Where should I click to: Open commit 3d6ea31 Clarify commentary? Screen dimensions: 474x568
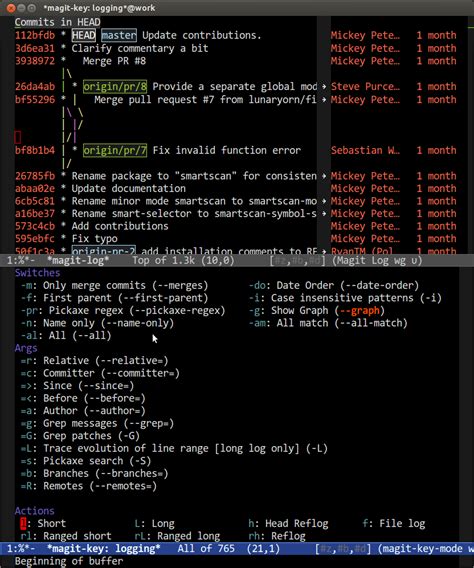pyautogui.click(x=140, y=48)
